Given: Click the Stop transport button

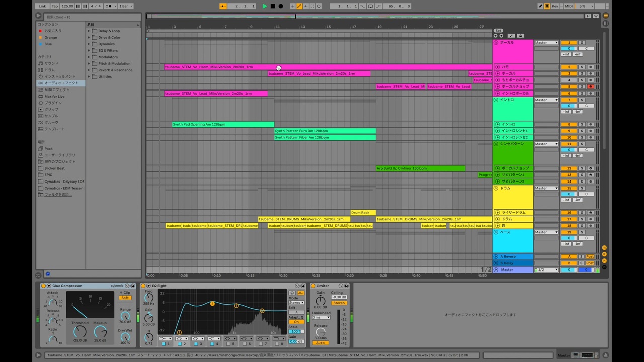Looking at the screenshot, I should point(273,6).
